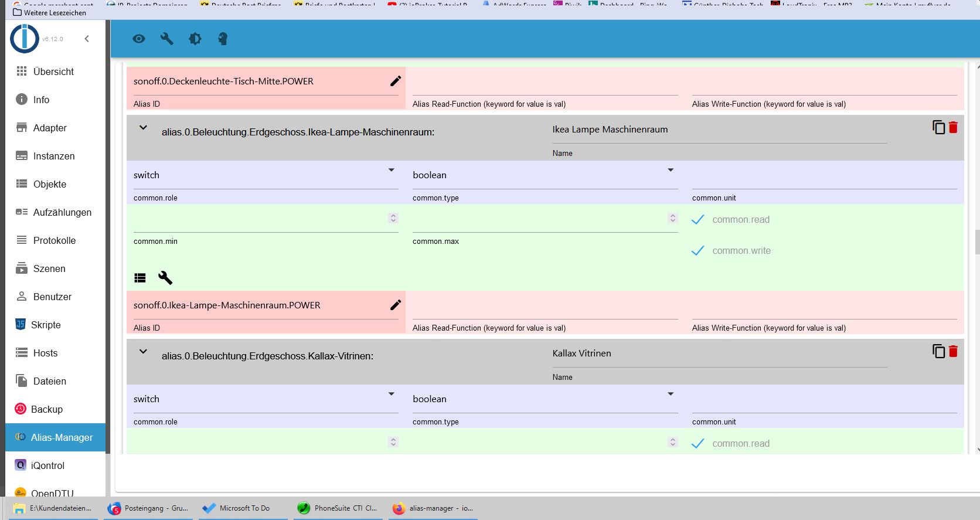Image resolution: width=980 pixels, height=520 pixels.
Task: Click the alias.0.Beleuchtung.Erdgeschoss.Ikea-Lampe-Maschinenraum heading text
Action: pos(298,132)
